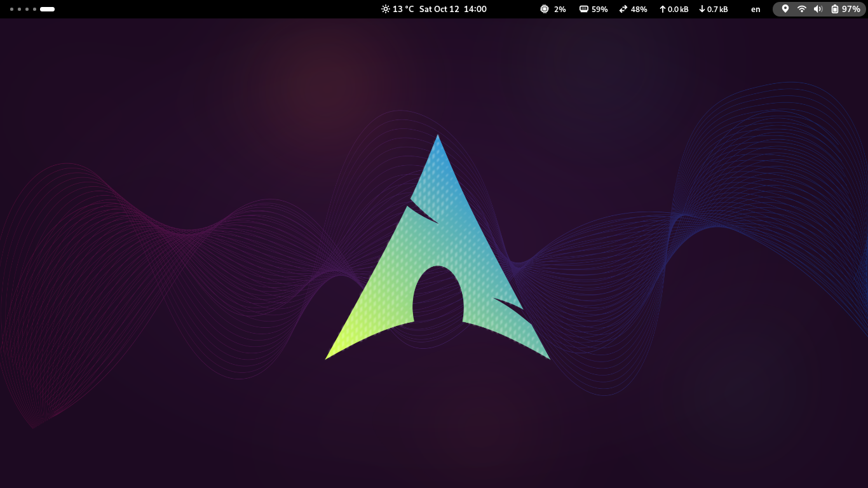This screenshot has width=868, height=488.
Task: Select the active elongated workspace pill
Action: click(47, 9)
